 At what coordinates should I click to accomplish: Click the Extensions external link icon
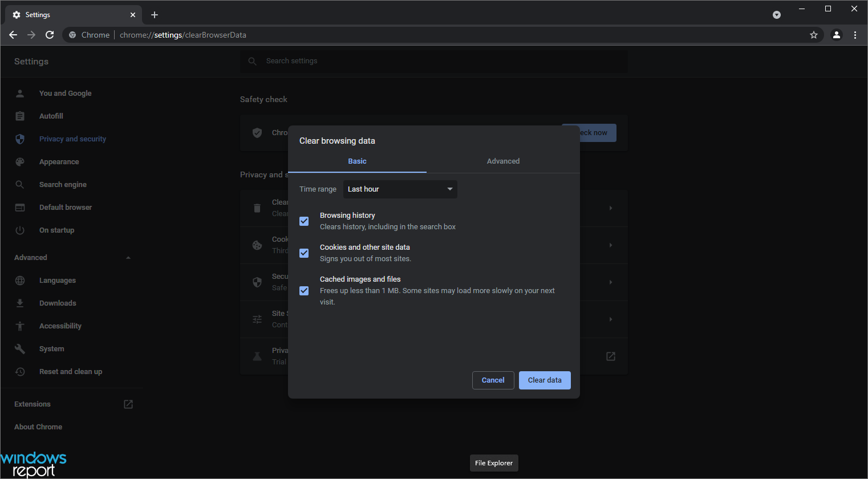[x=128, y=404]
